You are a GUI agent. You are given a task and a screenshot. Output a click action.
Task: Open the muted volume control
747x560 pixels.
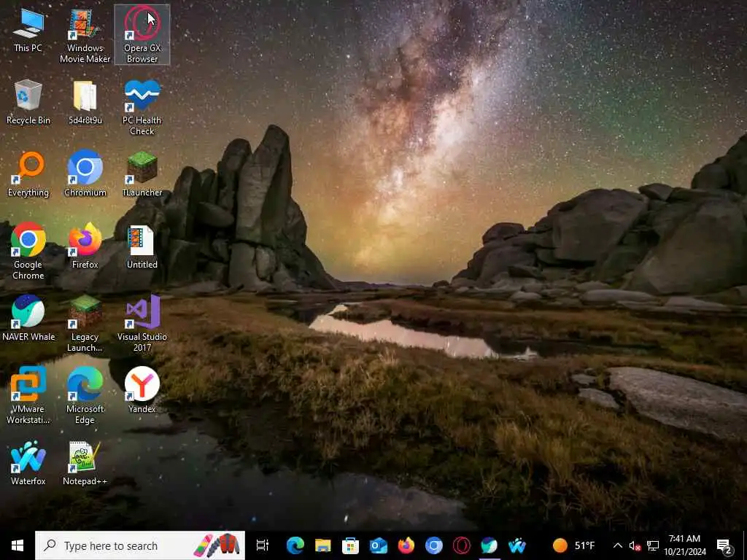[x=635, y=545]
